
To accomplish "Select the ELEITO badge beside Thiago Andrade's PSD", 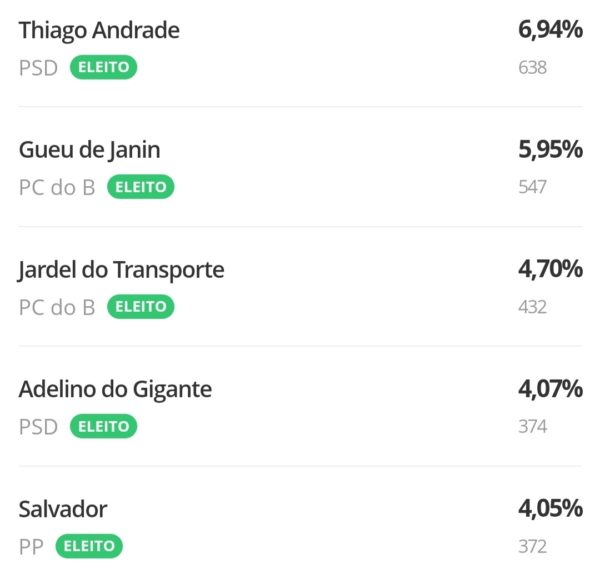I will point(103,68).
